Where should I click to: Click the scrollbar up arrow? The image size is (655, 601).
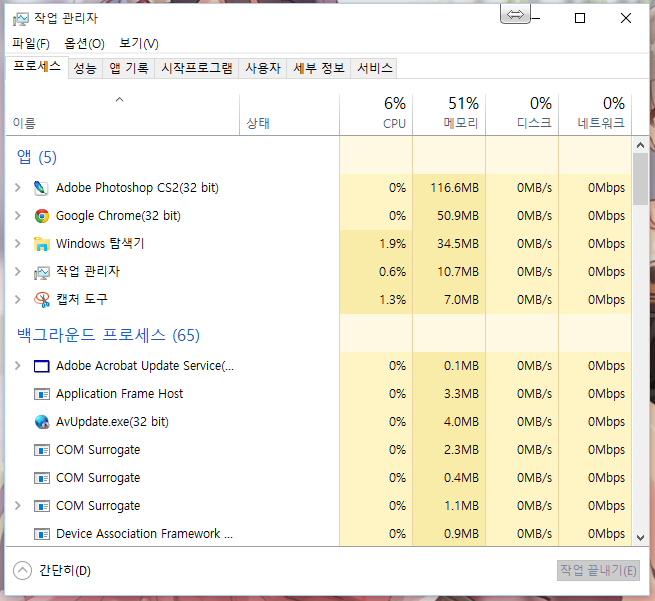click(x=640, y=145)
